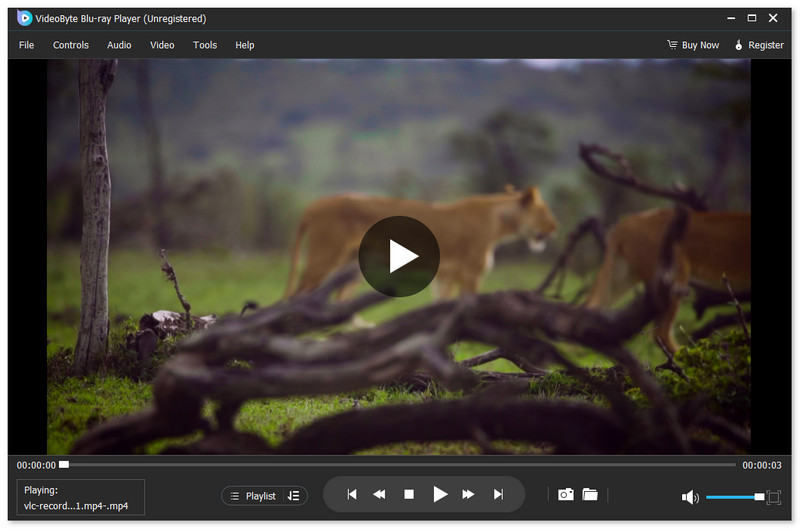Rewind the video
The width and height of the screenshot is (800, 529).
point(380,494)
